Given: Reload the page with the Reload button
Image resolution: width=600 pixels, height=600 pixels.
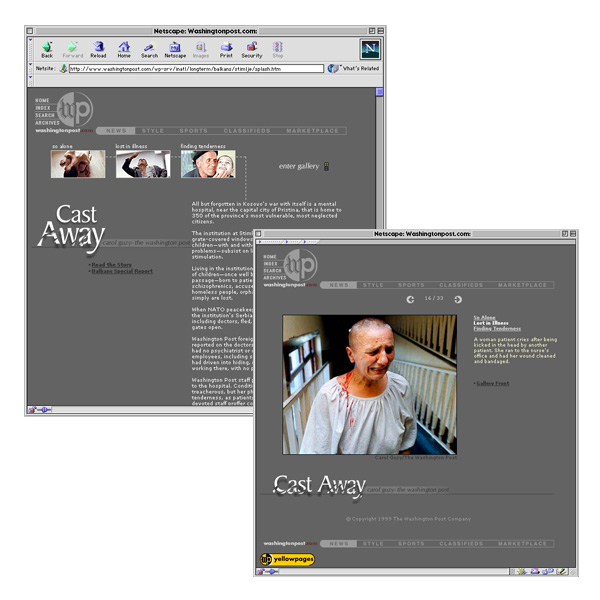Looking at the screenshot, I should click(98, 50).
